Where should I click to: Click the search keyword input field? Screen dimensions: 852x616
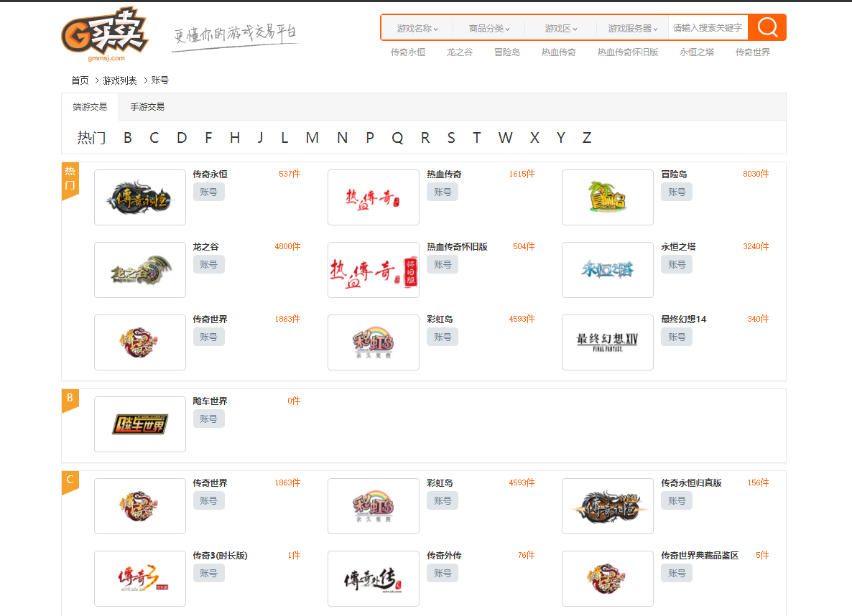click(x=708, y=28)
